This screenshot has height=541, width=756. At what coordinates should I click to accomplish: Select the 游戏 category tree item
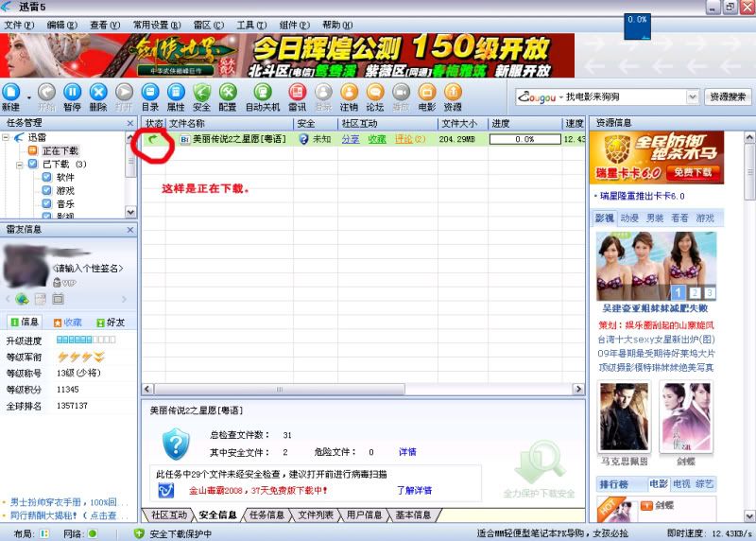point(65,191)
